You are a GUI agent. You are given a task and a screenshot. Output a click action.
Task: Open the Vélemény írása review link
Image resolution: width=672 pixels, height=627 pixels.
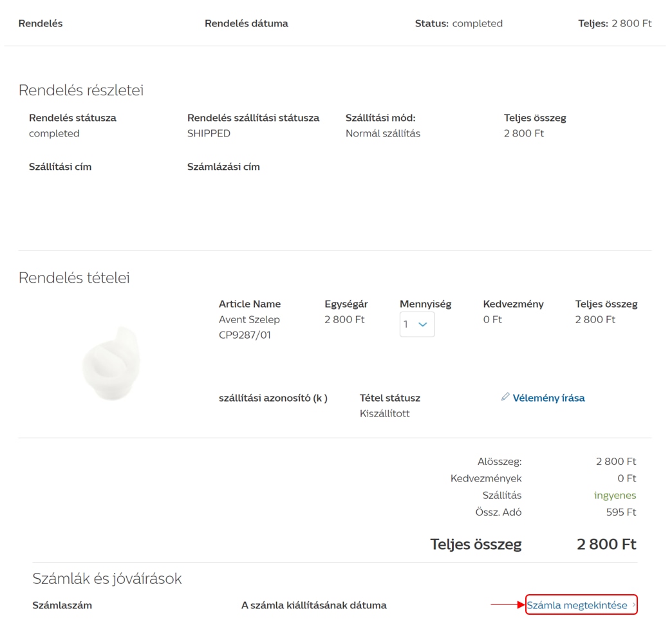coord(548,398)
